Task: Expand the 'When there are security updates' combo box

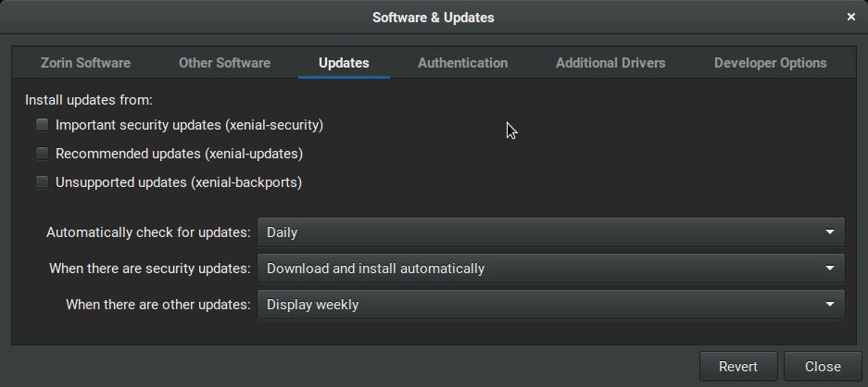Action: pyautogui.click(x=550, y=268)
